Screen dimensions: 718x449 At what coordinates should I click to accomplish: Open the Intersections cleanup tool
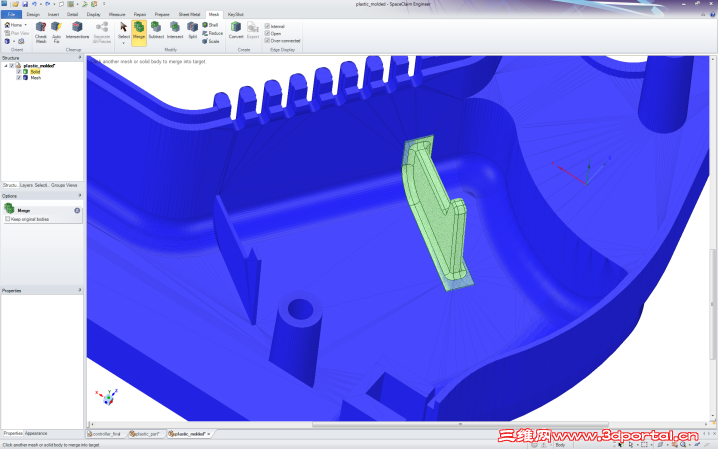click(77, 30)
